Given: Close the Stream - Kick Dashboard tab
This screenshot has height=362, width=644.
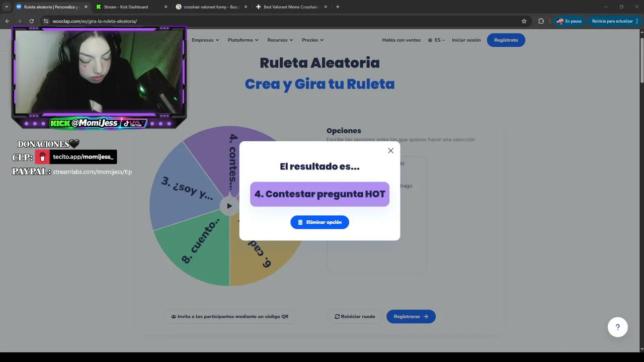Looking at the screenshot, I should pos(166,7).
